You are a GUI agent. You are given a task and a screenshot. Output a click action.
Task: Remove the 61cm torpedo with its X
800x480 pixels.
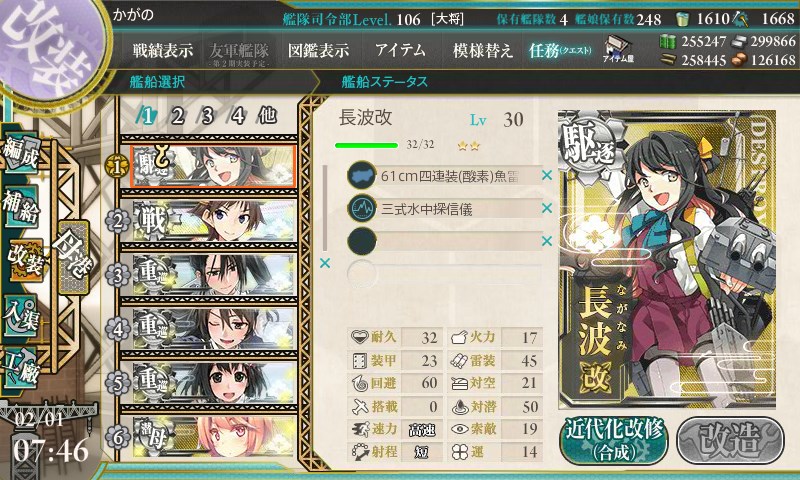point(547,175)
